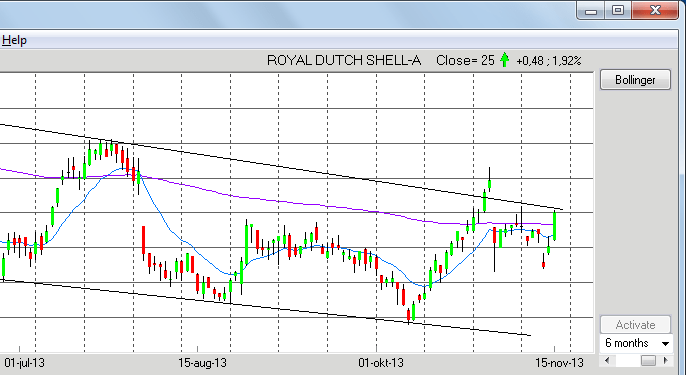Click the greyed-out Activate button

pyautogui.click(x=635, y=325)
